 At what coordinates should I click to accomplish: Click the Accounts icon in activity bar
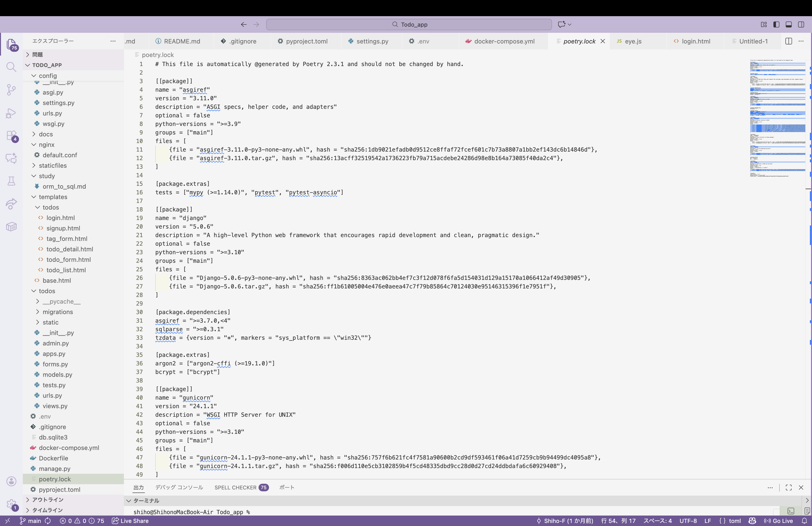coord(11,481)
